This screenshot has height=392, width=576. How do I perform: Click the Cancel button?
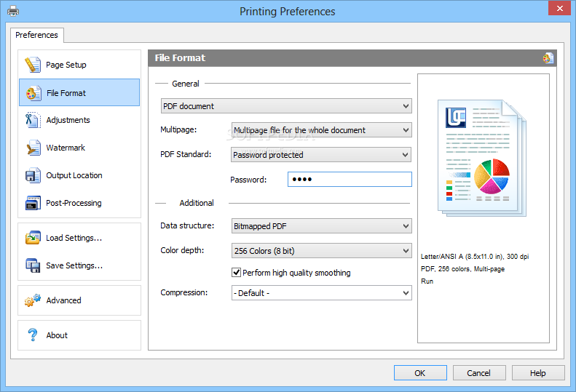click(479, 373)
